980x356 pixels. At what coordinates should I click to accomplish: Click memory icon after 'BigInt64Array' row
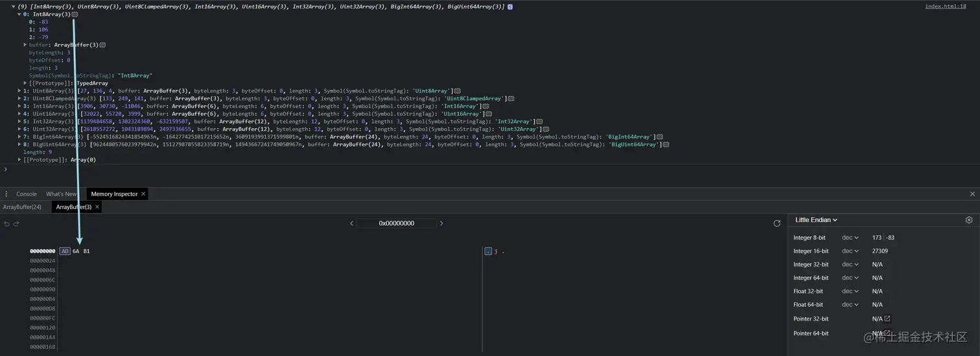click(x=660, y=137)
